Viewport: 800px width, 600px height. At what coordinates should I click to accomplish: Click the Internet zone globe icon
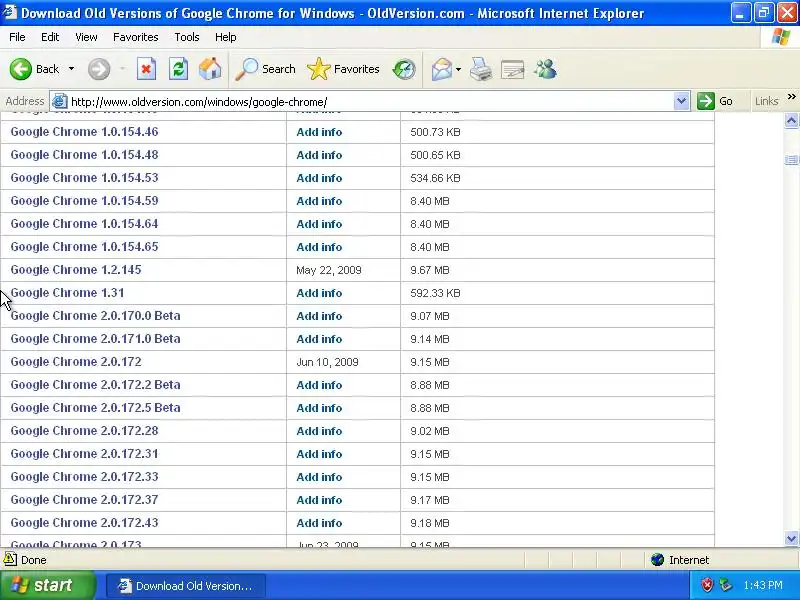click(x=657, y=560)
